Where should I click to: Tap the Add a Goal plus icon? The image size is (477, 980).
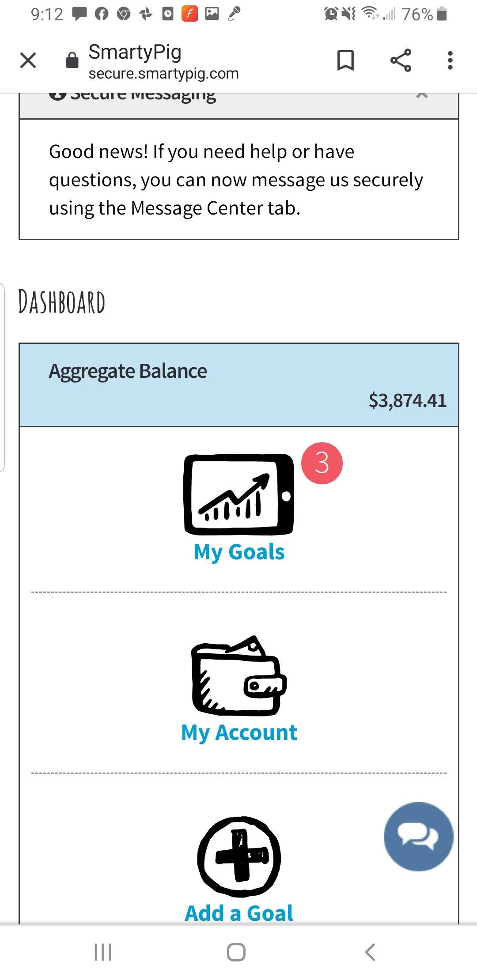[239, 857]
